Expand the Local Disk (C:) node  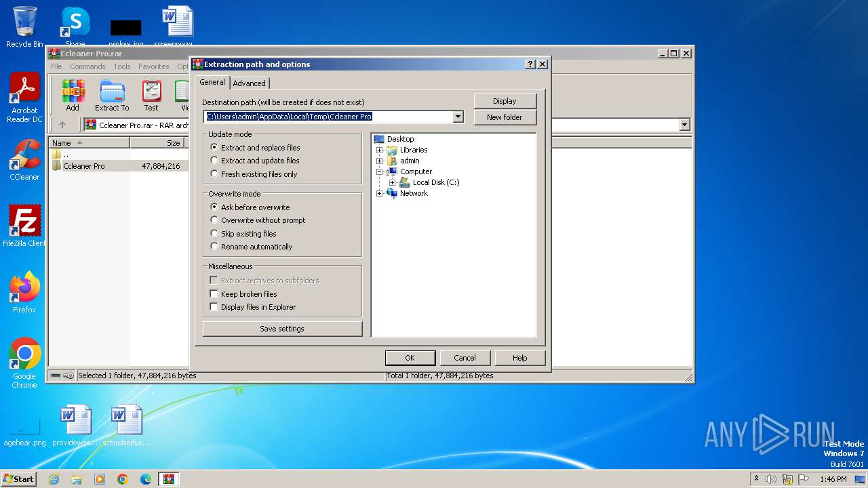point(392,182)
